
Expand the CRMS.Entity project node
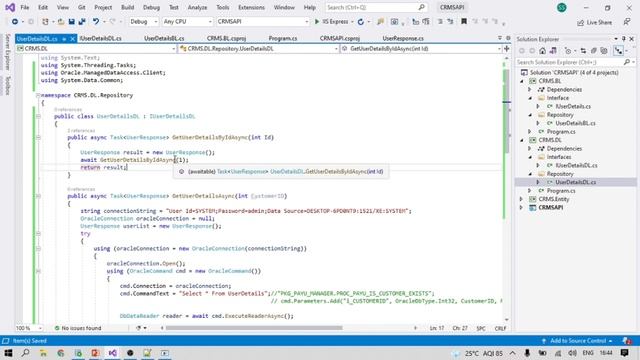click(521, 199)
